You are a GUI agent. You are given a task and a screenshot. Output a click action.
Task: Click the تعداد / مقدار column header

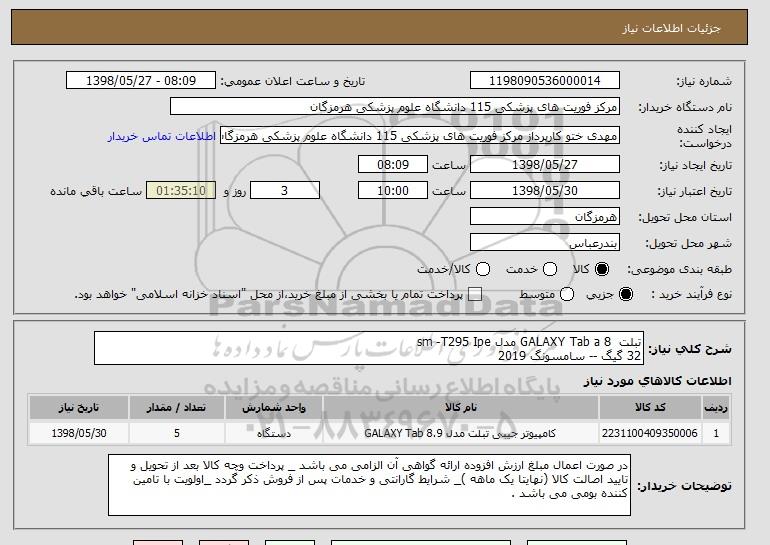[x=176, y=408]
